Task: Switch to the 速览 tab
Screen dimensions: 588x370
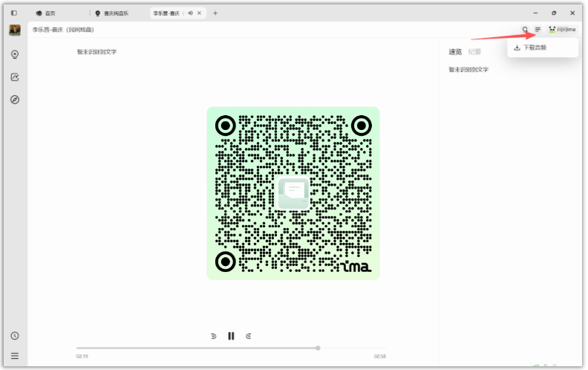Action: tap(455, 52)
